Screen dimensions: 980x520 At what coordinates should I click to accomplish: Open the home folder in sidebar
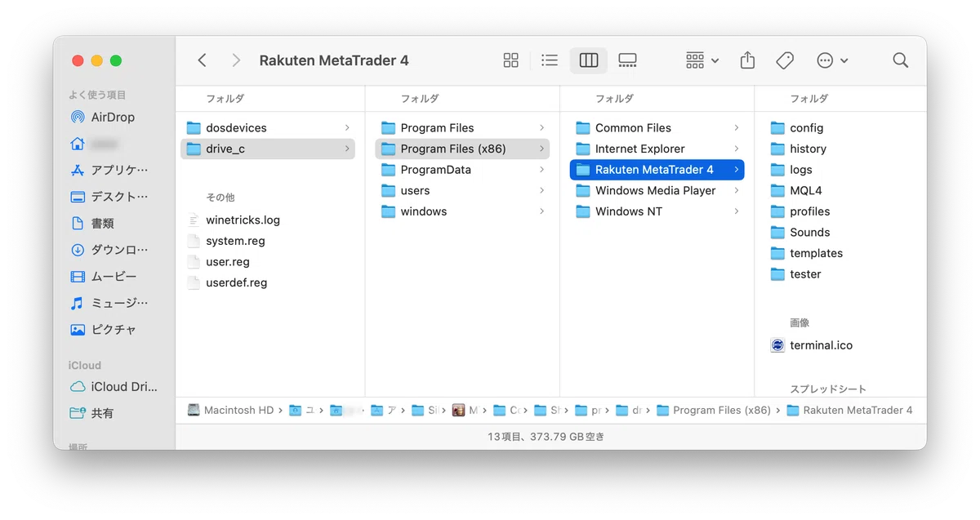click(96, 144)
